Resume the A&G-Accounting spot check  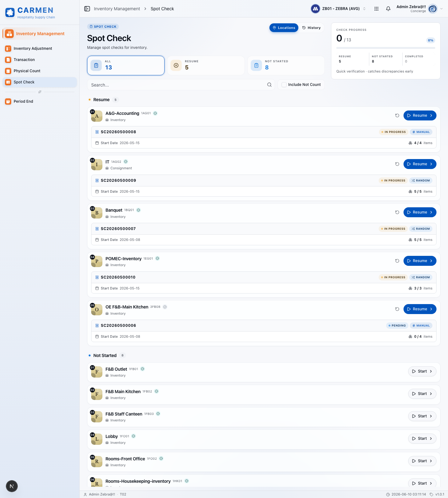pyautogui.click(x=420, y=115)
